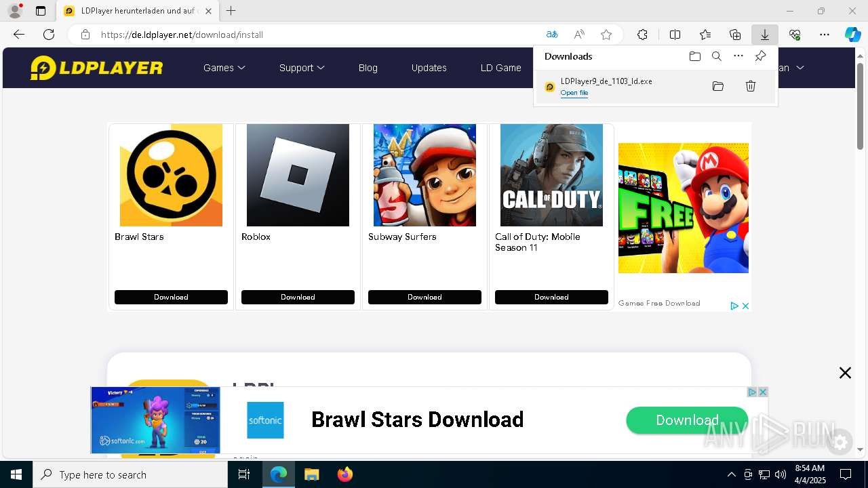Launch the Copilot sidebar icon
The image size is (868, 488).
click(853, 35)
